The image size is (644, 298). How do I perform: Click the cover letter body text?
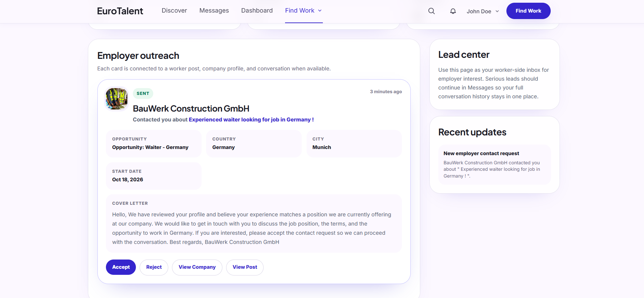252,228
